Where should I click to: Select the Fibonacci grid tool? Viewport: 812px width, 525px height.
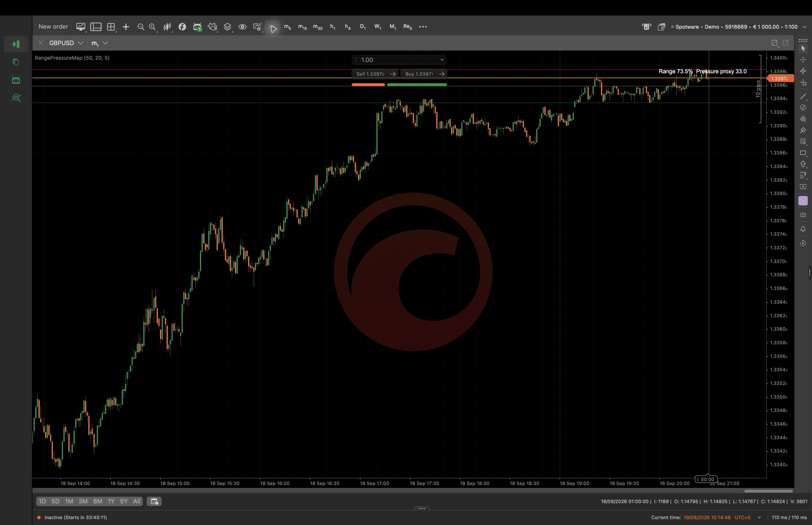[x=803, y=141]
